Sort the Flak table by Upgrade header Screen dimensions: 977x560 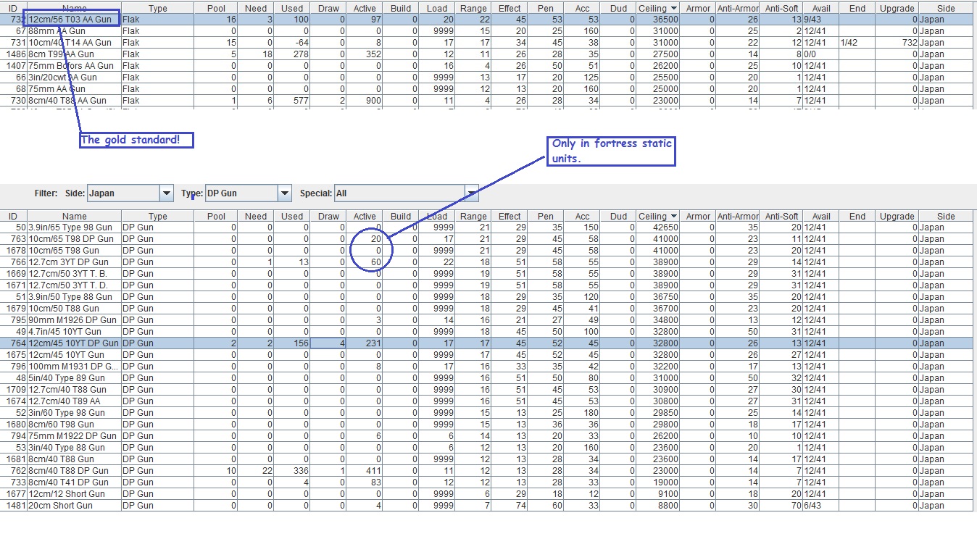click(897, 8)
